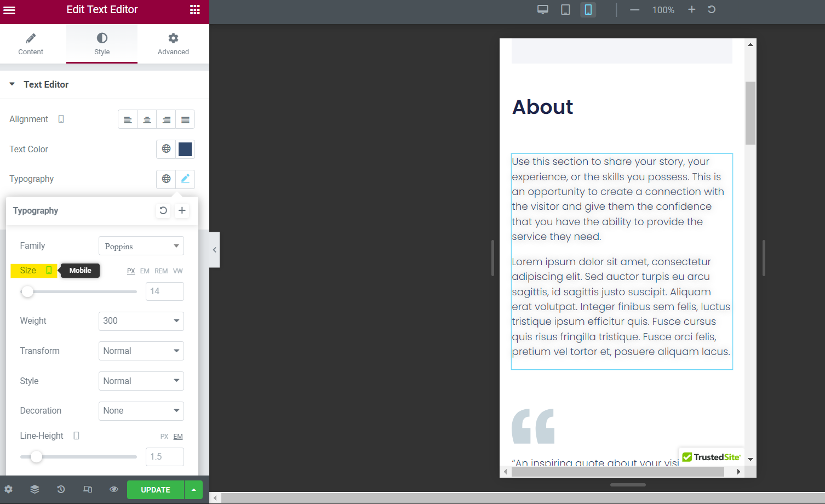Viewport: 825px width, 504px height.
Task: Open the widgets panel via grid icon
Action: coord(194,9)
